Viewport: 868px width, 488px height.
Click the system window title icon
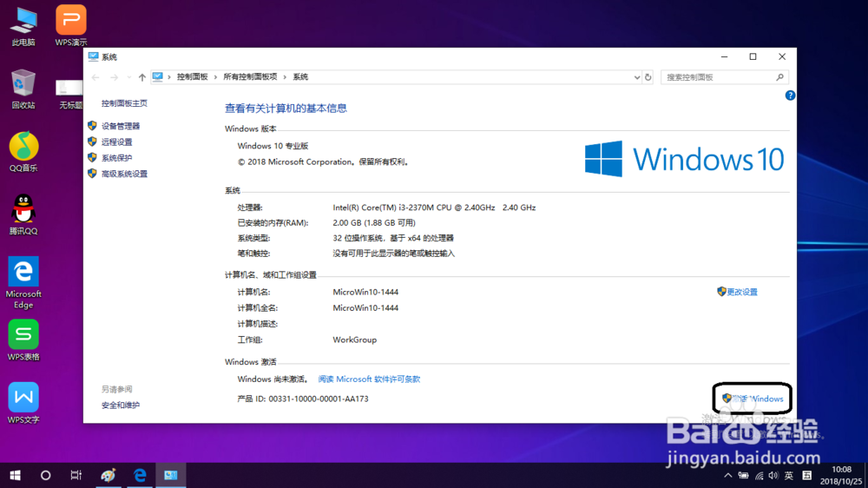point(93,56)
